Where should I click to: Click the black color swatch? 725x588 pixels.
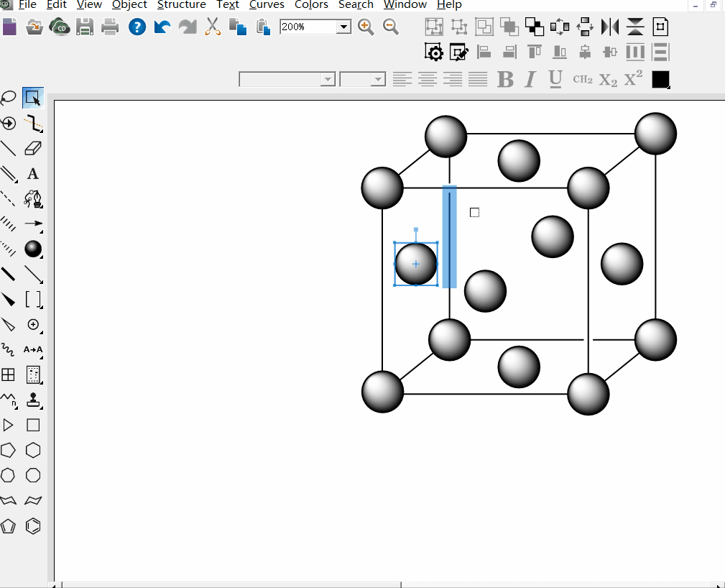tap(659, 79)
